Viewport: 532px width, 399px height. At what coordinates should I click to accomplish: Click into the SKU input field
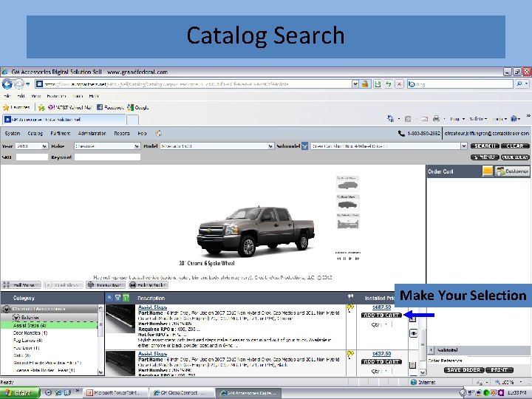point(32,157)
